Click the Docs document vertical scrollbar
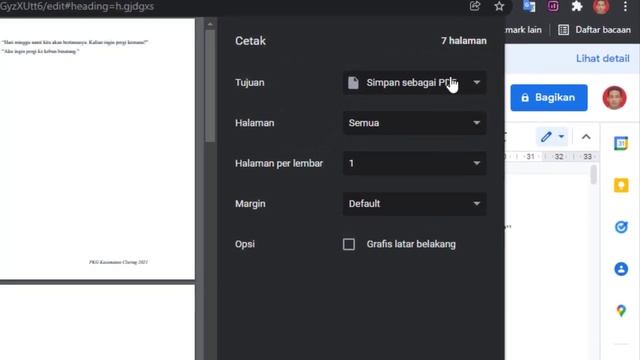This screenshot has width=640, height=360. [x=593, y=175]
